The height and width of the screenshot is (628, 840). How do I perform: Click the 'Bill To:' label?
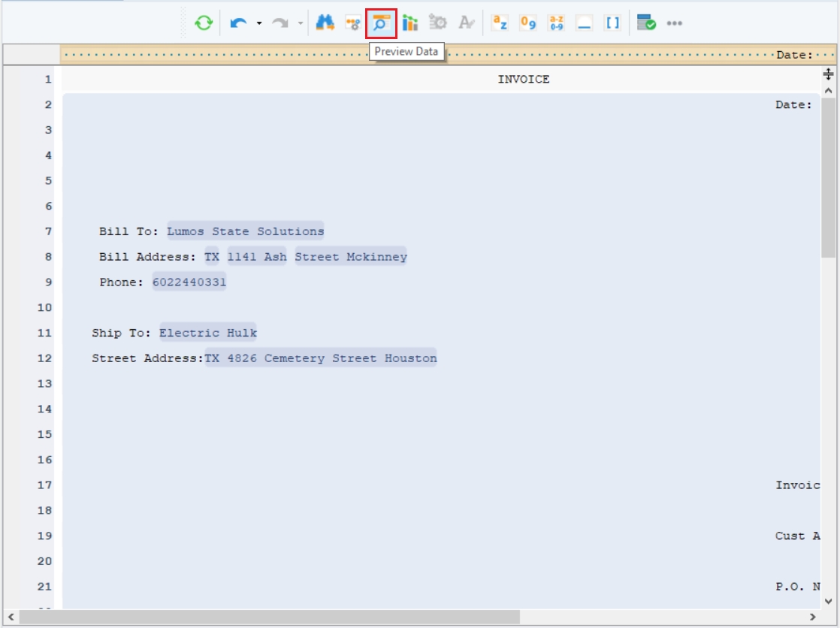[x=128, y=231]
